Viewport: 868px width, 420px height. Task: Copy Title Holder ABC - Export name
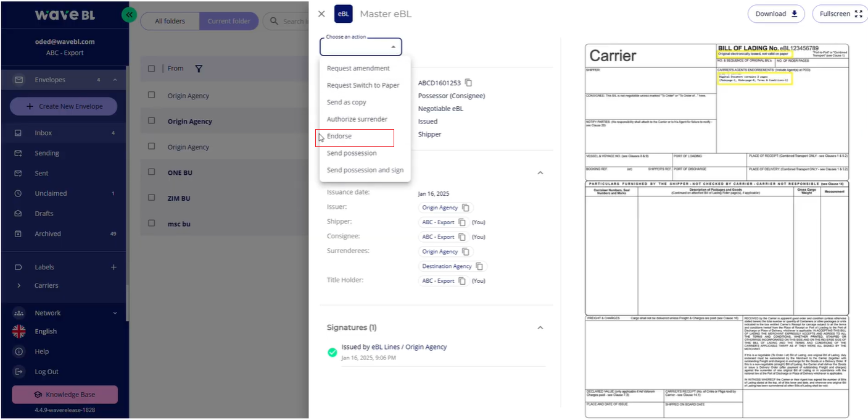click(x=462, y=281)
